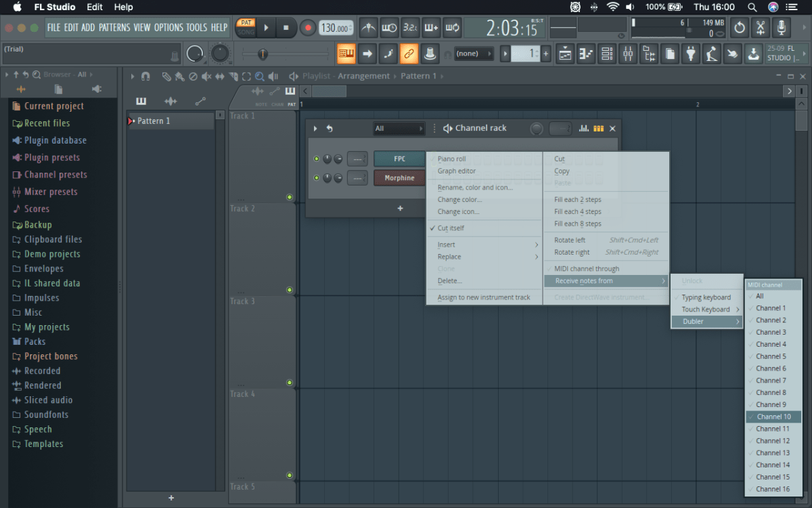Click the mixer faders icon in the toolbar
Image resolution: width=812 pixels, height=508 pixels.
(x=628, y=53)
